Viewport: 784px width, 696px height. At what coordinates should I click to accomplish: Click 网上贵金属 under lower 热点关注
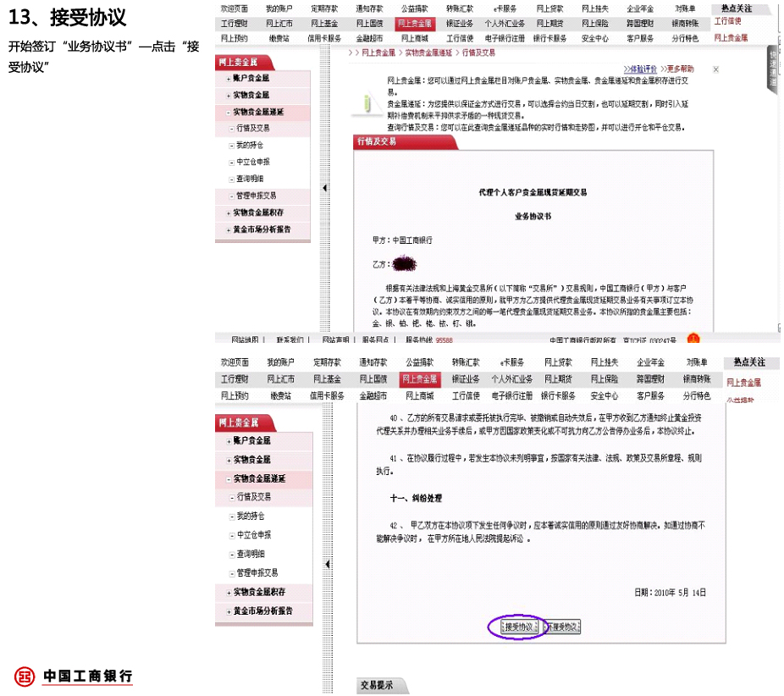(x=743, y=383)
